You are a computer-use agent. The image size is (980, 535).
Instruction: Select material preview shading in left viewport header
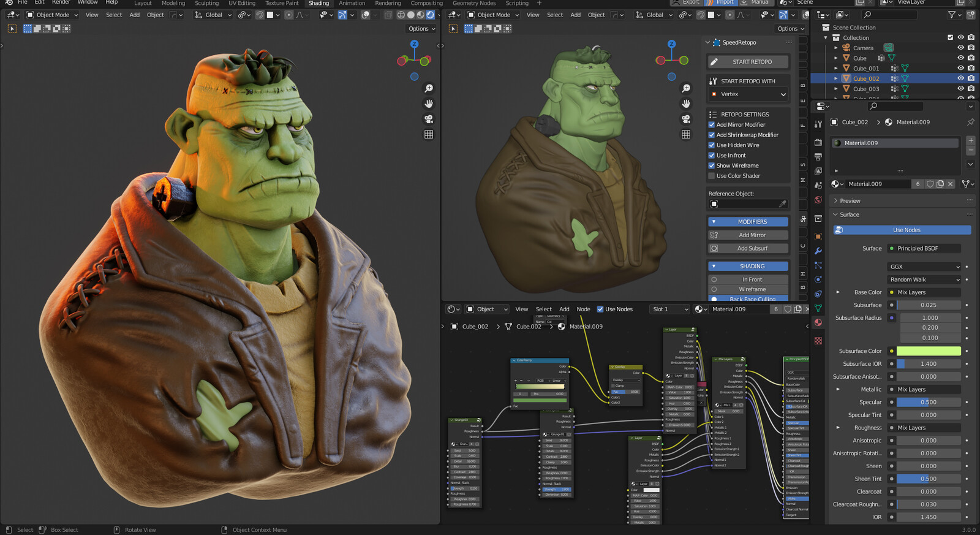(421, 15)
